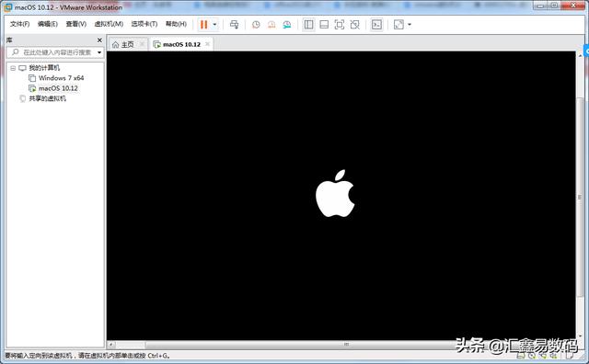Maximize the VMware Workstation window
The height and width of the screenshot is (364, 589).
coord(554,6)
